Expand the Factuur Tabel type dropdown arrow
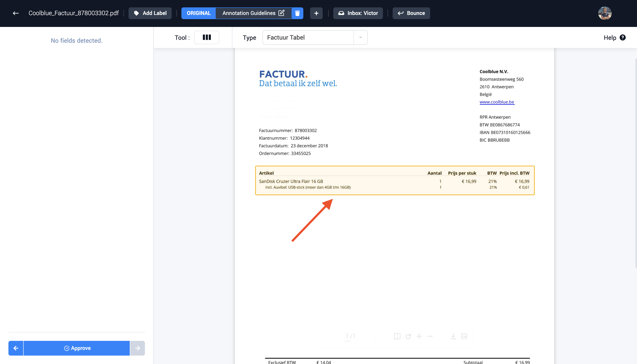Image resolution: width=637 pixels, height=364 pixels. click(360, 37)
